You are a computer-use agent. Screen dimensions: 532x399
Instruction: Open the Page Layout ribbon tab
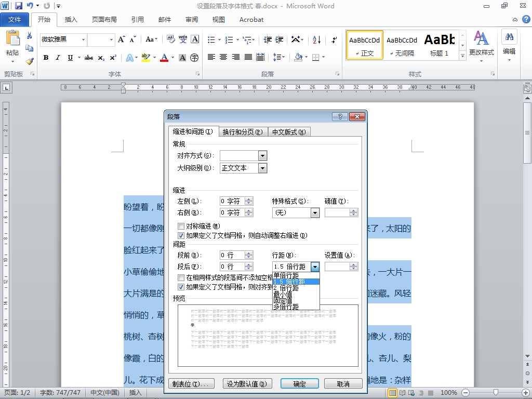click(x=104, y=20)
